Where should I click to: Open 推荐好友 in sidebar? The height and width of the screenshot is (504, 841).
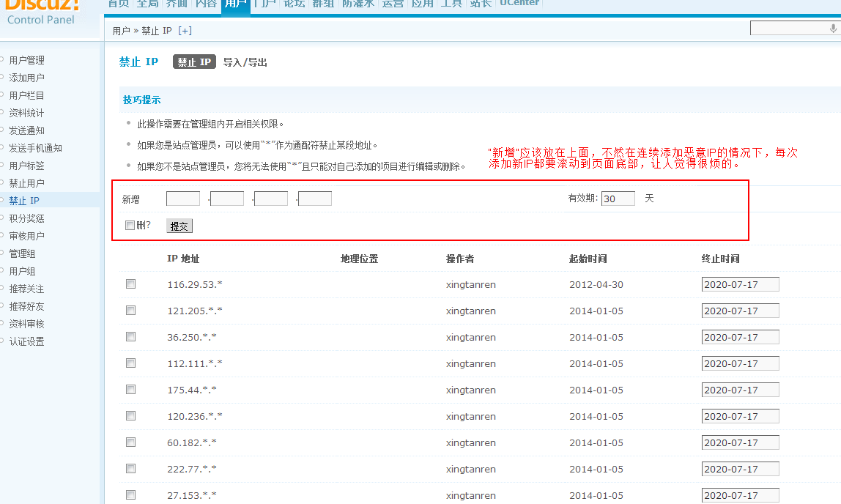click(x=27, y=306)
